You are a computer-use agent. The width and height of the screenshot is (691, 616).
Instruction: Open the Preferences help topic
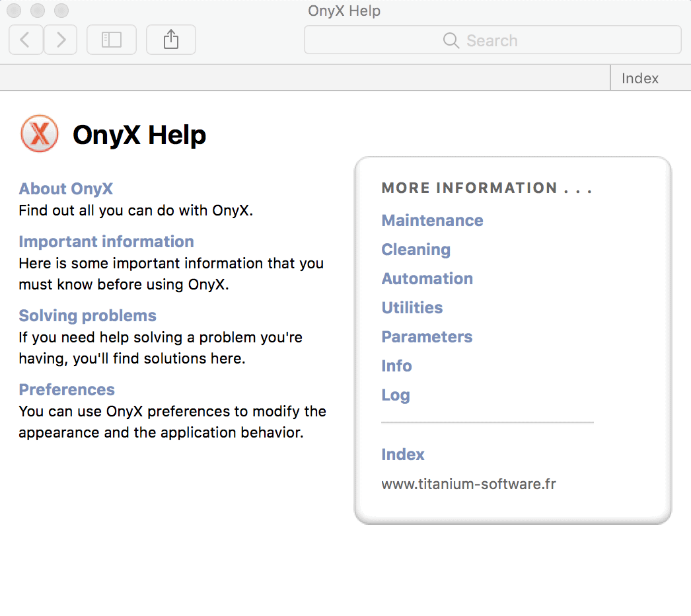(x=66, y=389)
